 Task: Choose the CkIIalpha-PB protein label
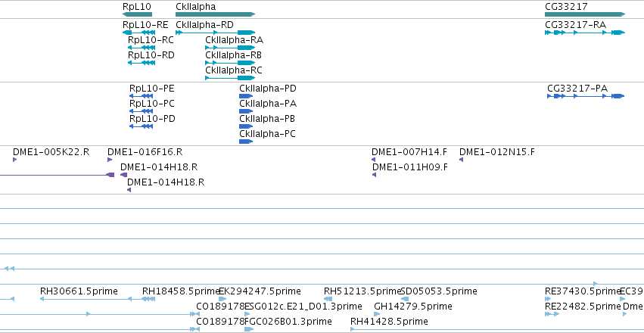[267, 119]
